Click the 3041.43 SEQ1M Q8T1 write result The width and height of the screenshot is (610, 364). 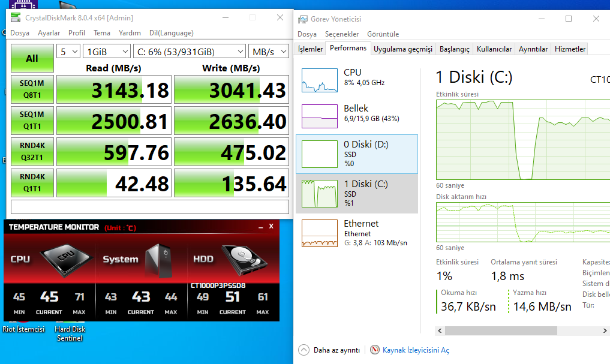(x=232, y=89)
